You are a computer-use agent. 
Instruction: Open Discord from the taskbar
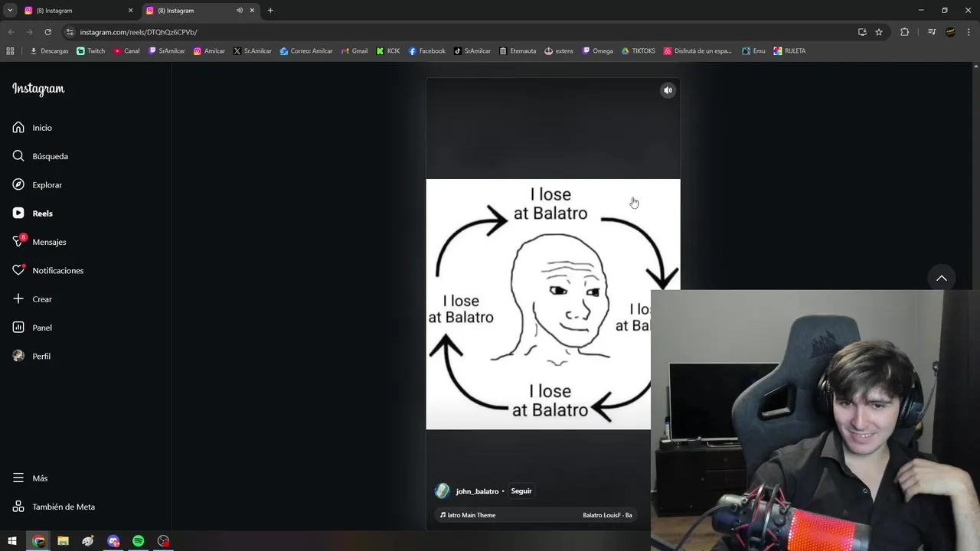[x=113, y=541]
